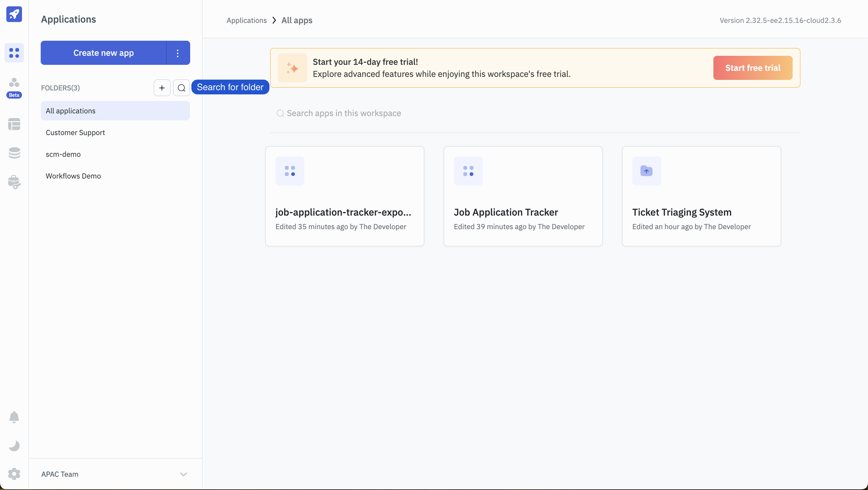Open the create app options kebab menu

pos(178,53)
